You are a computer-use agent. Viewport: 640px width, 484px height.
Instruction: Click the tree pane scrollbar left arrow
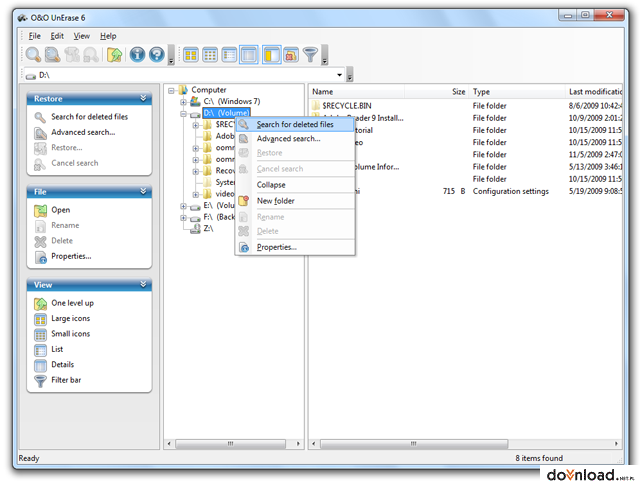(170, 444)
